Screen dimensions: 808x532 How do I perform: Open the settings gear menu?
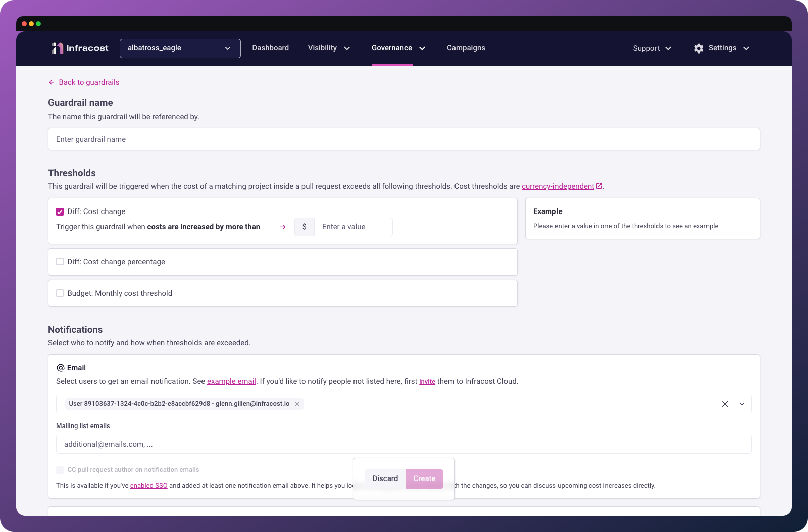pyautogui.click(x=699, y=48)
